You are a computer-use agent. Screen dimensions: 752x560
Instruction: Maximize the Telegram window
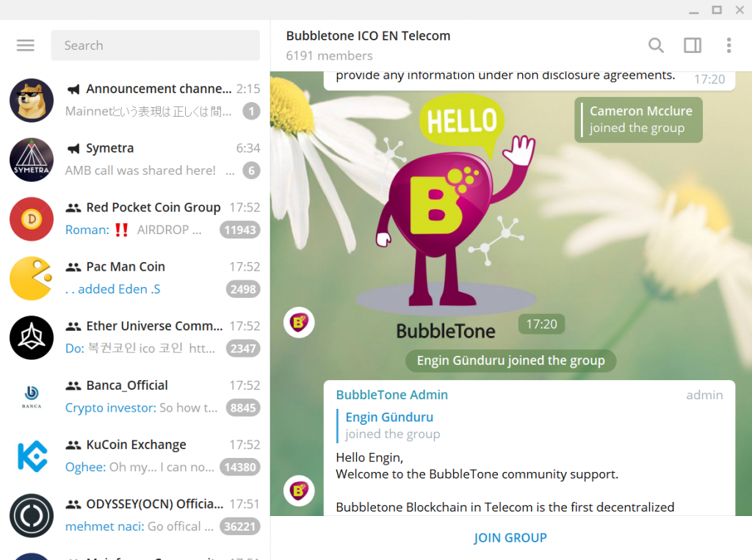(717, 10)
